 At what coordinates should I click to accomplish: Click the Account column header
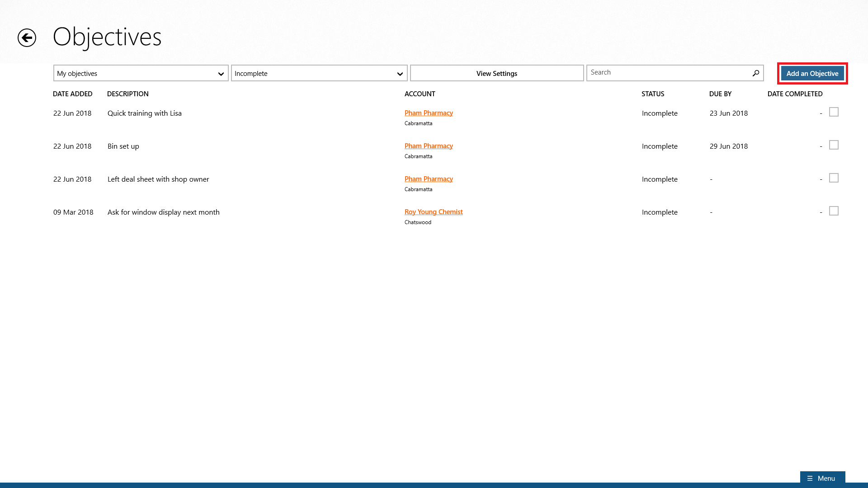(x=420, y=94)
